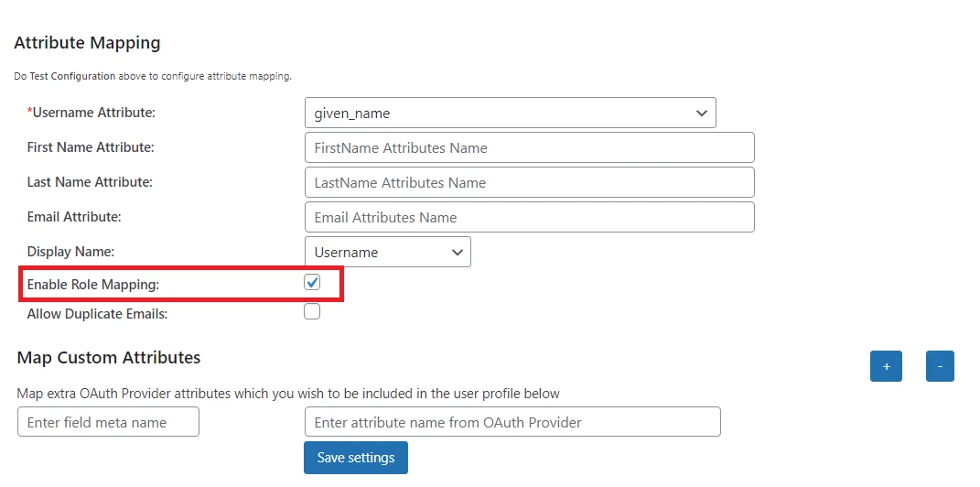The height and width of the screenshot is (487, 980).
Task: Click into the Email Attribute input
Action: [530, 217]
